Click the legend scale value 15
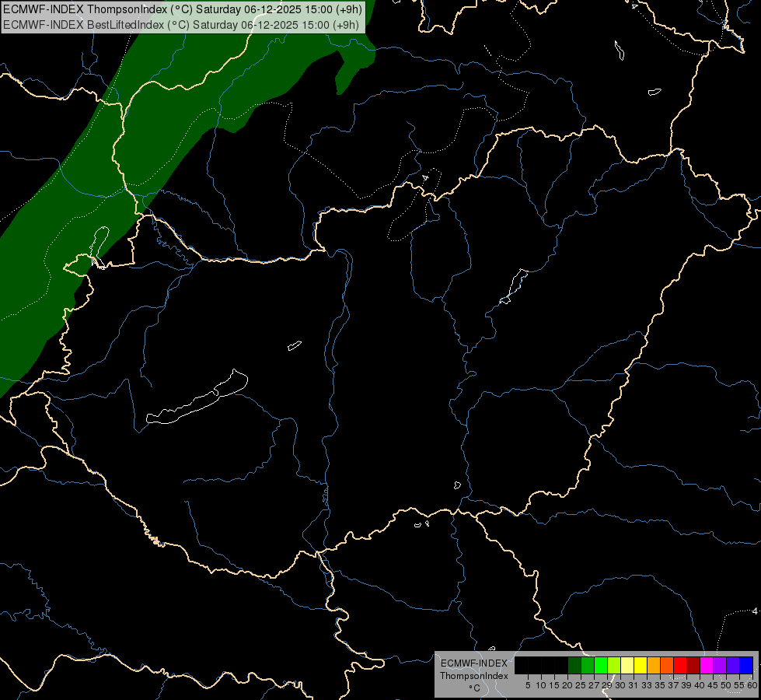Viewport: 761px width, 700px height. tap(554, 685)
